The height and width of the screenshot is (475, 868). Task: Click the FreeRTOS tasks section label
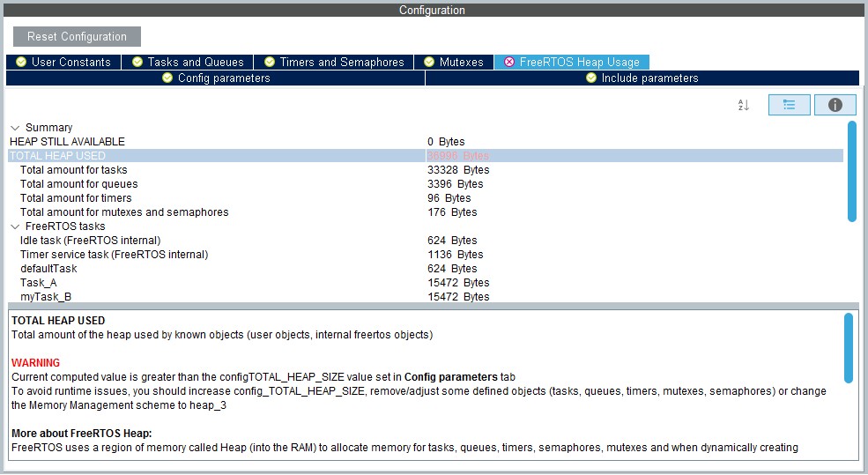65,226
